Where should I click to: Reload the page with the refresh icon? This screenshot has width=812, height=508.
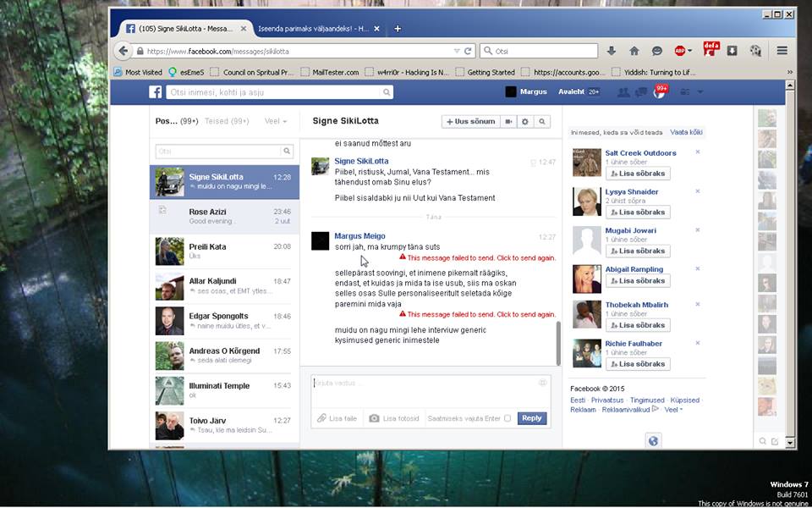click(468, 51)
